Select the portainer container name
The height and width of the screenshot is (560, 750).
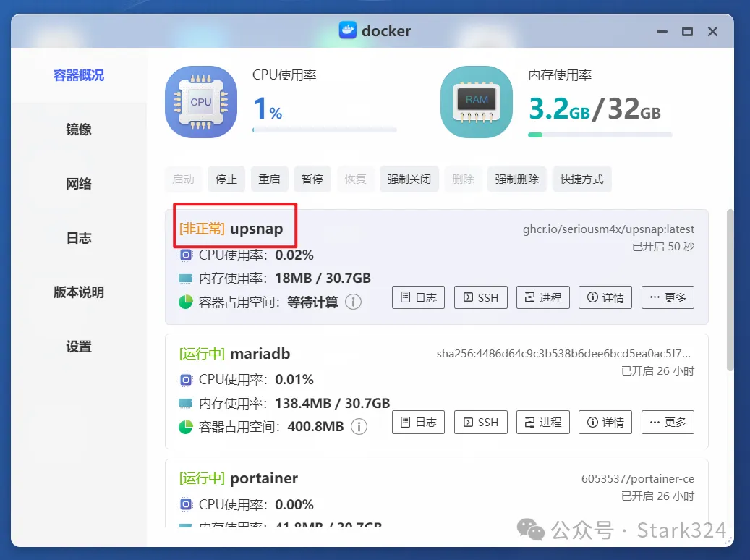(264, 478)
